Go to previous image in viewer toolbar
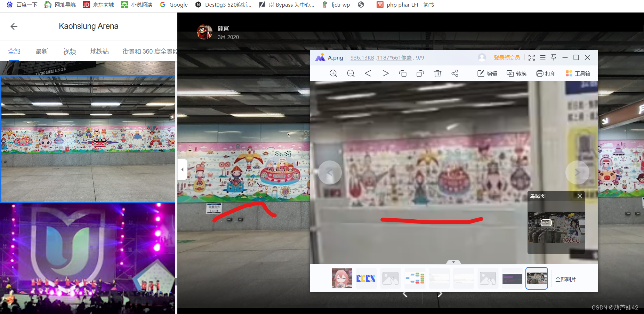 368,73
